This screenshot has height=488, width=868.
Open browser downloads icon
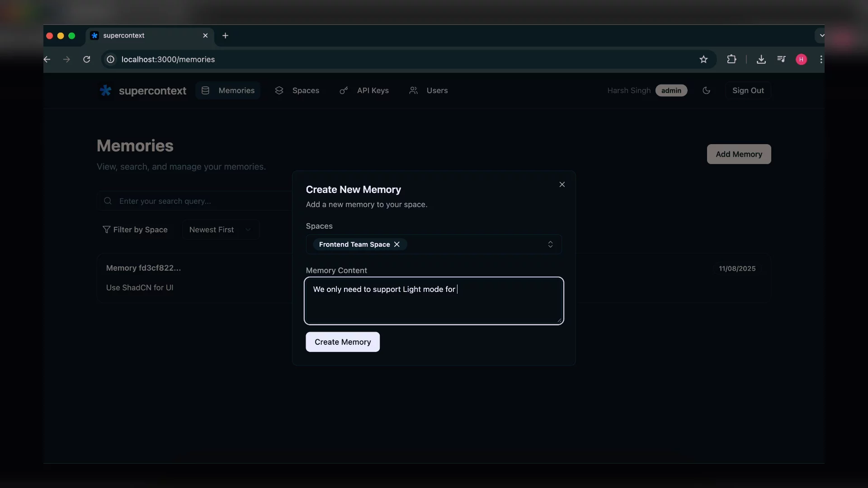pyautogui.click(x=761, y=60)
